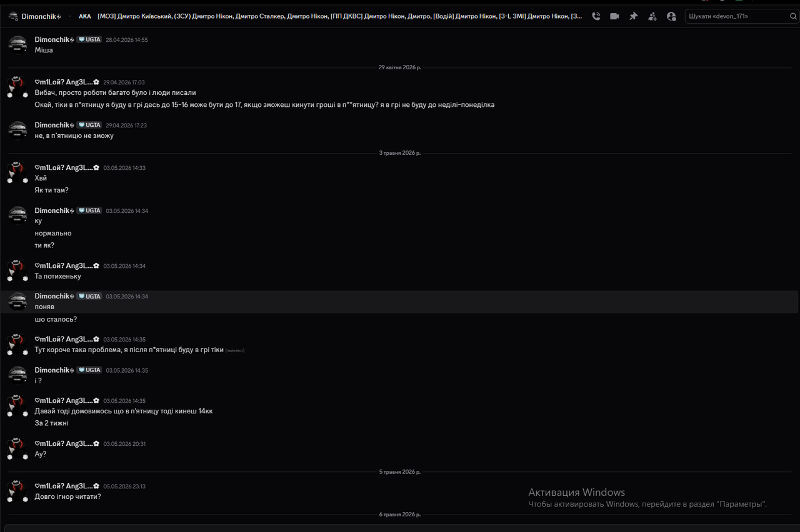Click the m1Лой? Ang3L username above 'Довго ігнор читати?'
The height and width of the screenshot is (532, 800).
click(67, 486)
